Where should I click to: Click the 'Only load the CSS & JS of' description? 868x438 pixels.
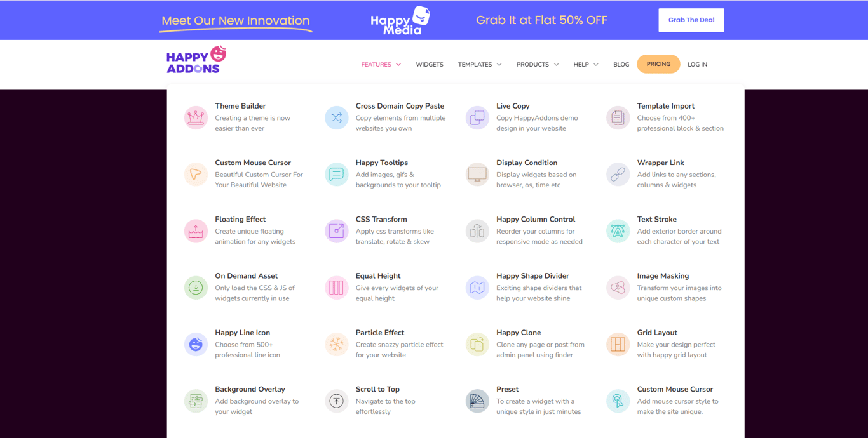[255, 288]
